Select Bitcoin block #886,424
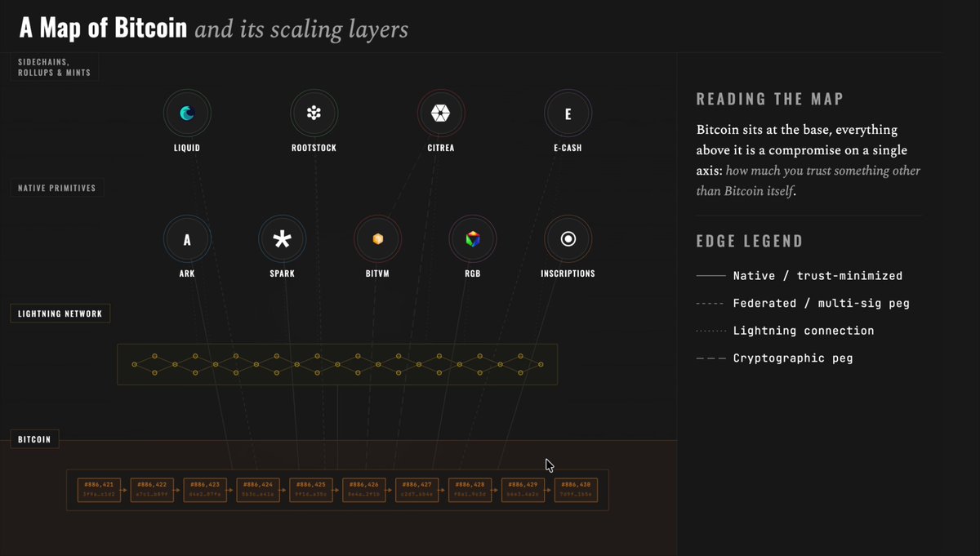Image resolution: width=980 pixels, height=556 pixels. (258, 490)
